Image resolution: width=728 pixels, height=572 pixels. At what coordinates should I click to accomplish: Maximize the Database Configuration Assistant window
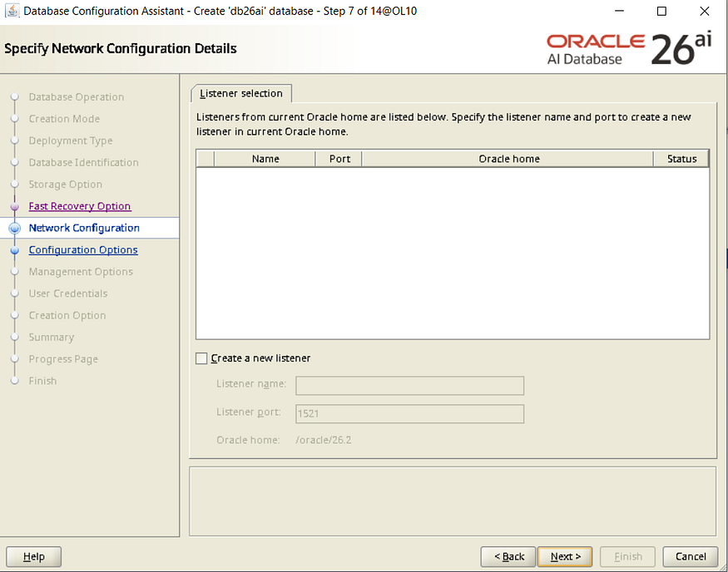tap(661, 11)
